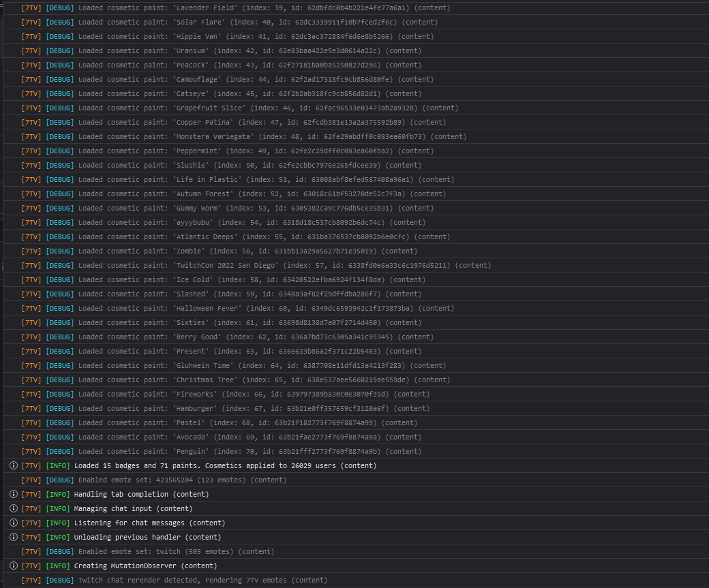Click info icon next to 'Managing chat input'
Screen dimensions: 709x588
tap(14, 508)
